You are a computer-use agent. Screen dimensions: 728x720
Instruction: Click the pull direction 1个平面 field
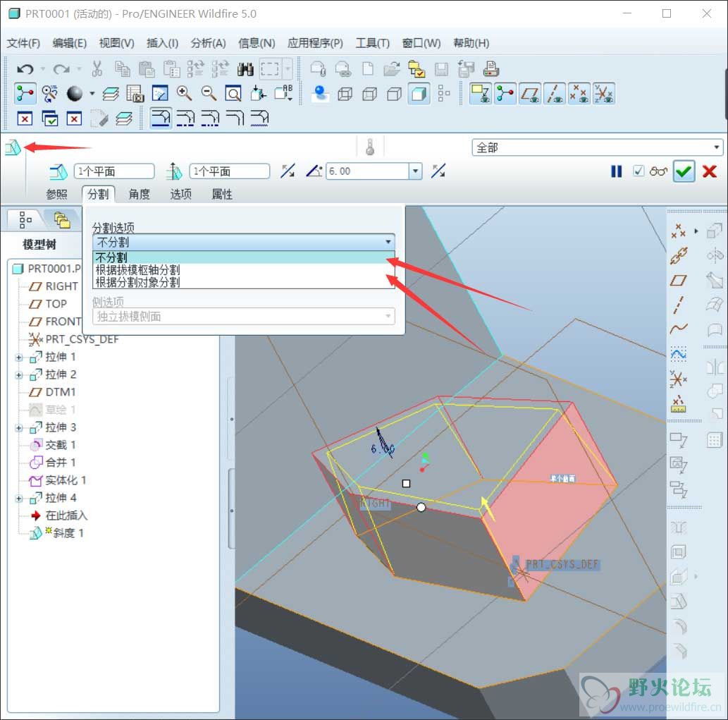coord(229,171)
